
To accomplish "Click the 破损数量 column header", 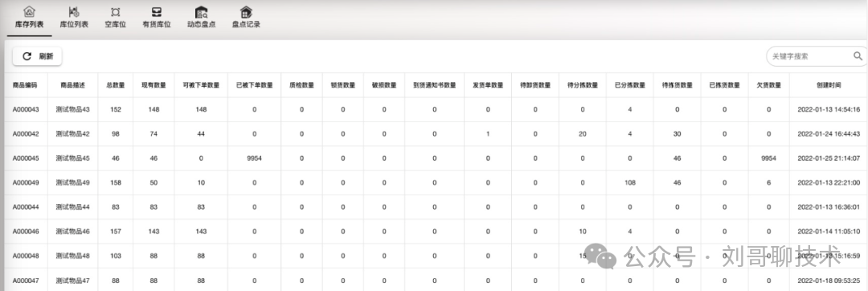I will tap(384, 85).
